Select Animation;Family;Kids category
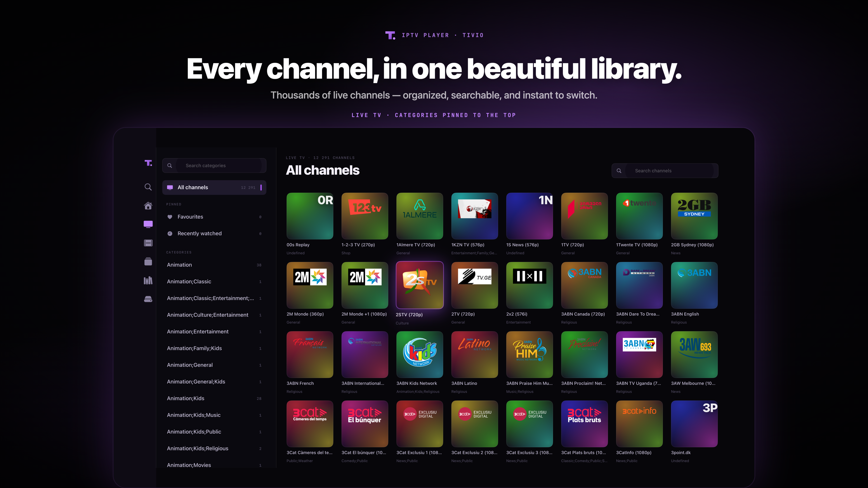868x488 pixels. click(214, 348)
